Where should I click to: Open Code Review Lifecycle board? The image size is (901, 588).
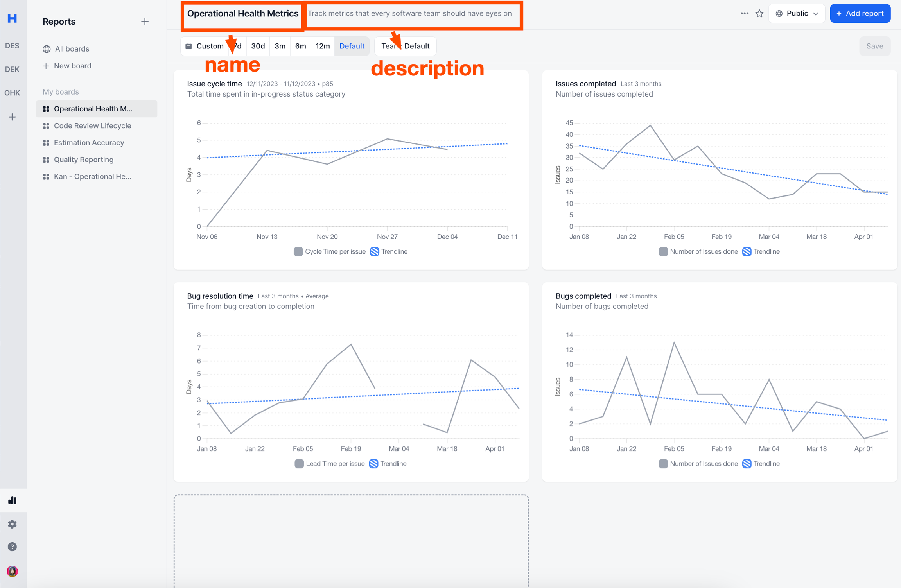pyautogui.click(x=92, y=125)
